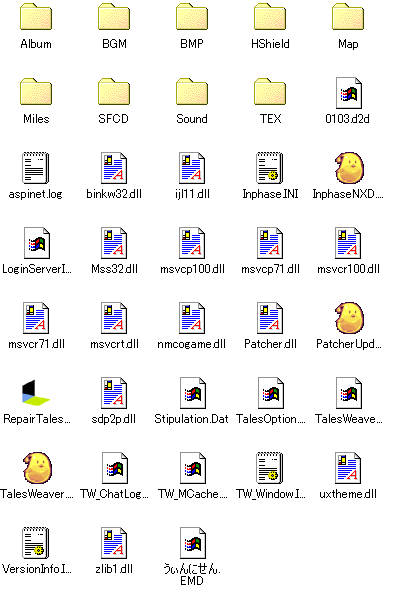Select the zlib1.dll file icon
Viewport: 394px width, 598px height.
[x=114, y=543]
